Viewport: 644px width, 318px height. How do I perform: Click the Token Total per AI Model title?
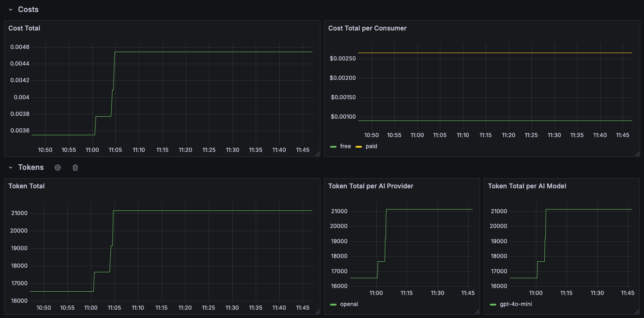(527, 186)
